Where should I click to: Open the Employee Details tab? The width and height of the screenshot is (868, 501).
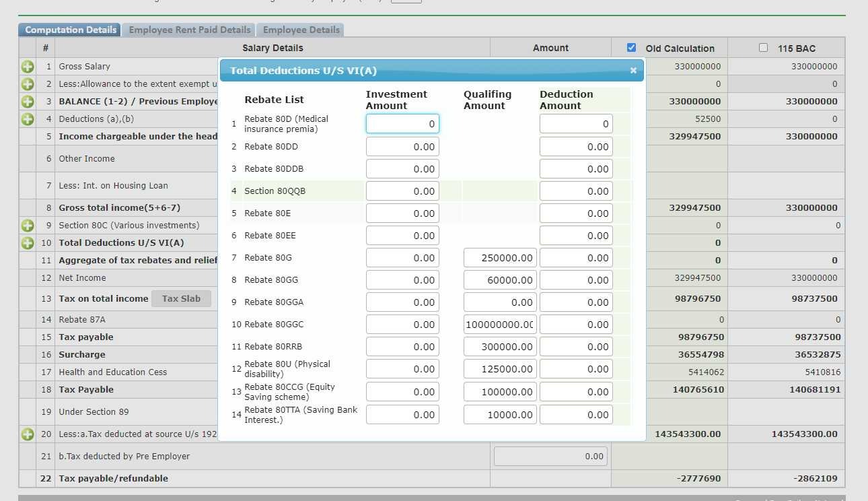pos(301,30)
